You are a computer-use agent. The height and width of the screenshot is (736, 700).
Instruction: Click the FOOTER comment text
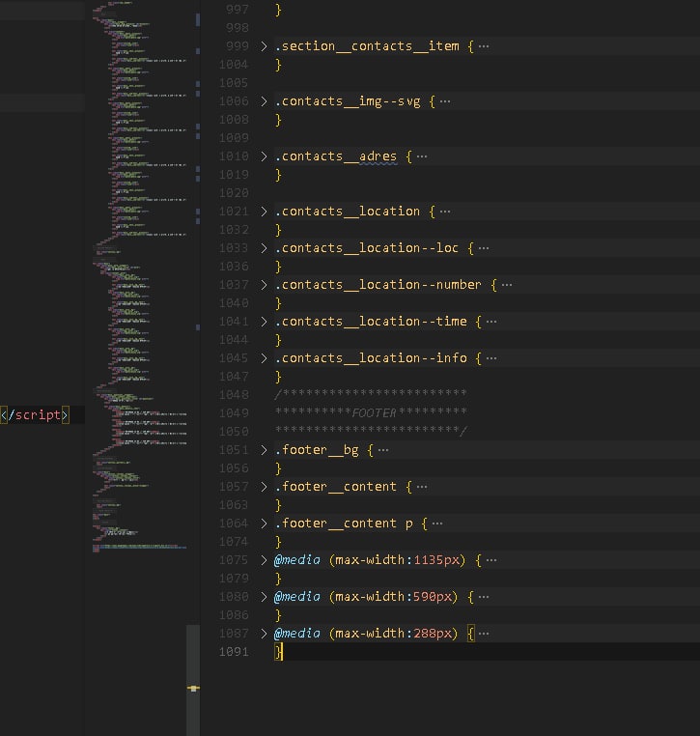(x=374, y=413)
